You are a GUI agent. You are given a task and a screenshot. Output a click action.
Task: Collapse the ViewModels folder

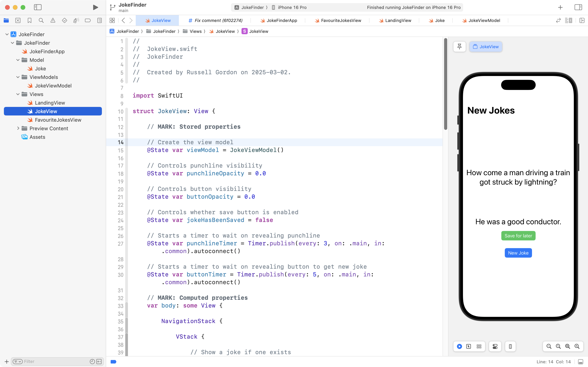tap(18, 77)
